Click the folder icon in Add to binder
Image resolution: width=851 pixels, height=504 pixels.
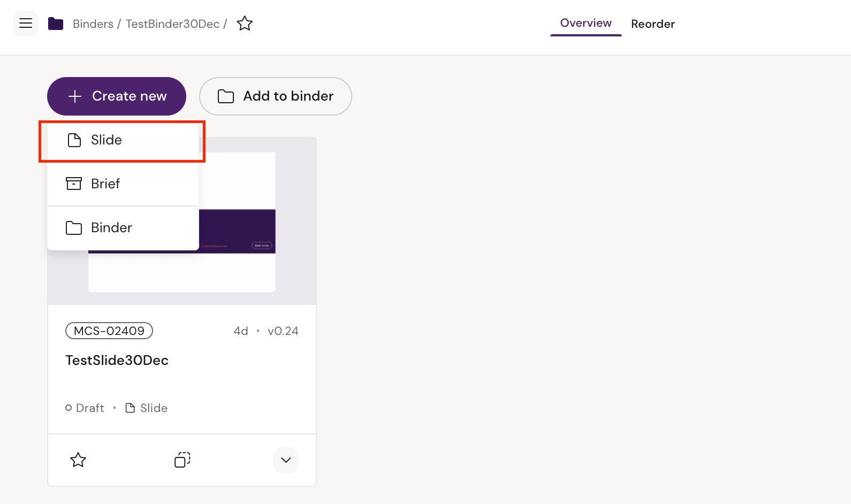click(226, 96)
